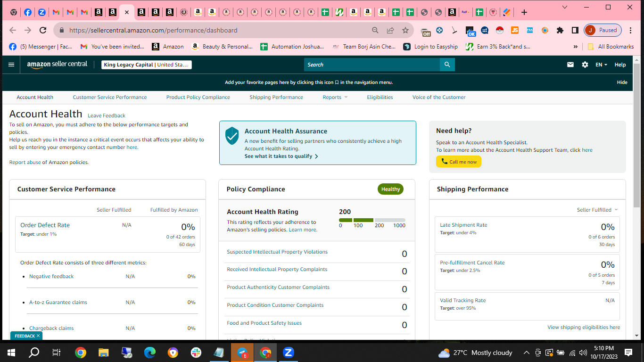Open the EN language dropdown
Viewport: 644px width, 362px height.
(x=601, y=65)
